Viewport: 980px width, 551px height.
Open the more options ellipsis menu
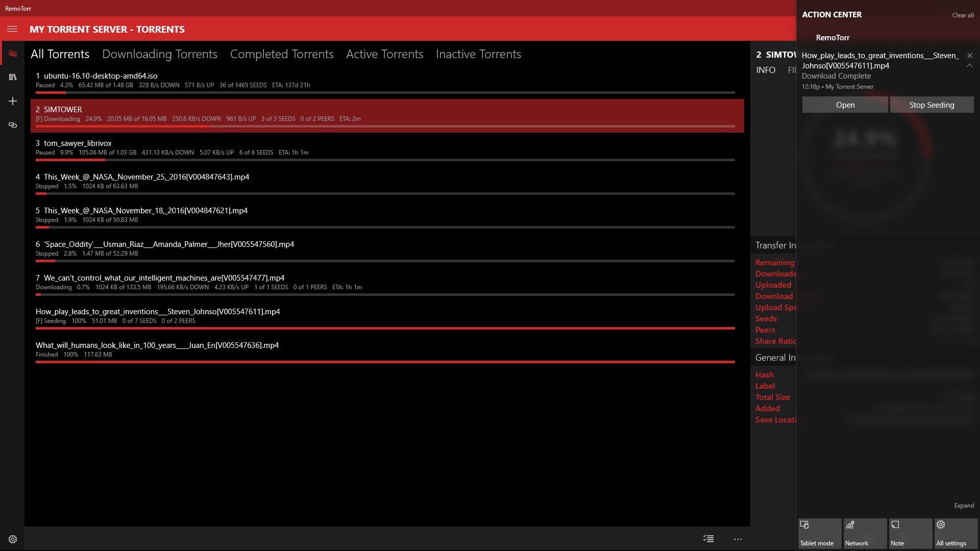click(x=738, y=539)
